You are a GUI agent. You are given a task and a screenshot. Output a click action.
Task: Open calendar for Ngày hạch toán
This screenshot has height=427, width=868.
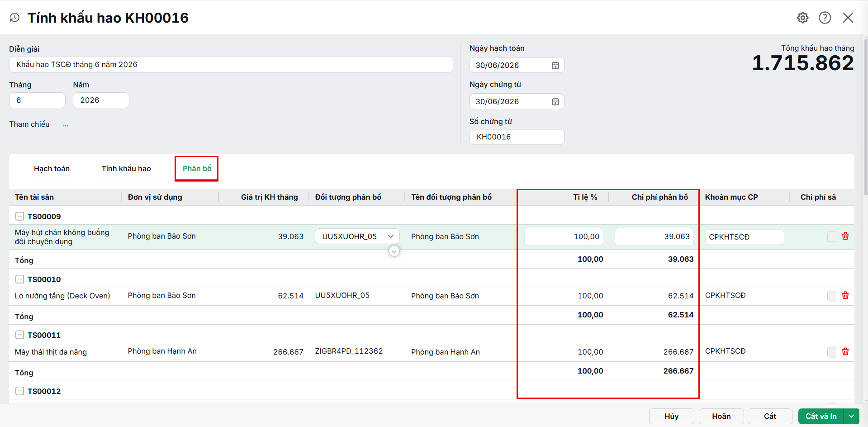click(555, 65)
